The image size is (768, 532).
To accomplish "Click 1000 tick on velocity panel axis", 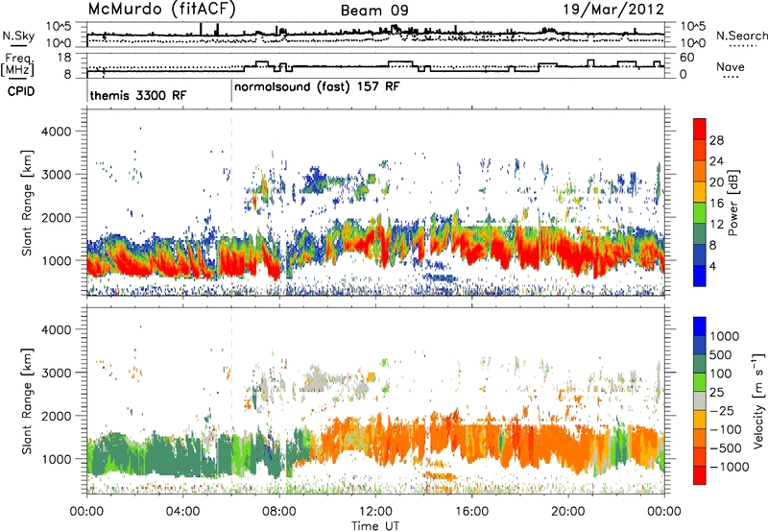I will (56, 459).
